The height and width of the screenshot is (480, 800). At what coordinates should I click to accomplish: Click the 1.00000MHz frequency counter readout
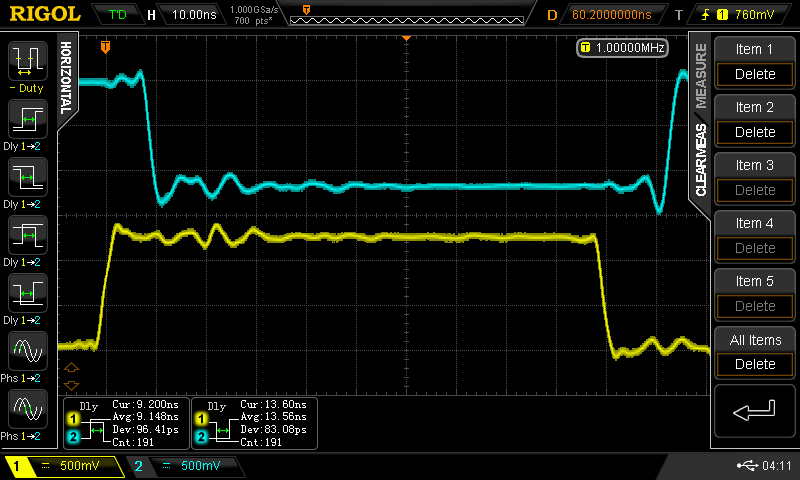[622, 48]
